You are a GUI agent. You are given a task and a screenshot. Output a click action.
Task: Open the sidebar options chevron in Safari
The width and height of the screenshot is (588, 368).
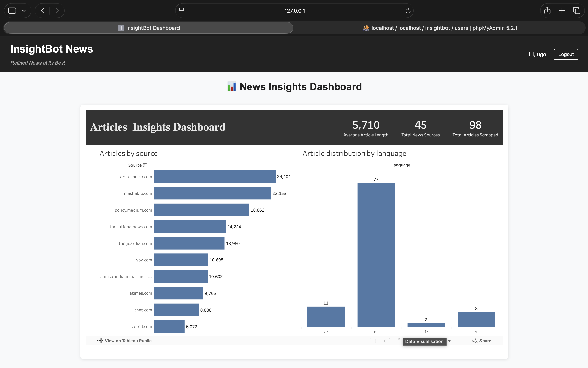pos(24,11)
